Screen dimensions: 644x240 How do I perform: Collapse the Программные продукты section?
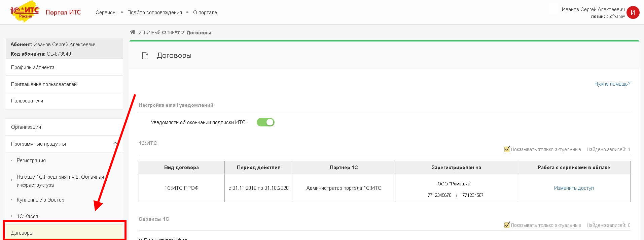tap(115, 144)
